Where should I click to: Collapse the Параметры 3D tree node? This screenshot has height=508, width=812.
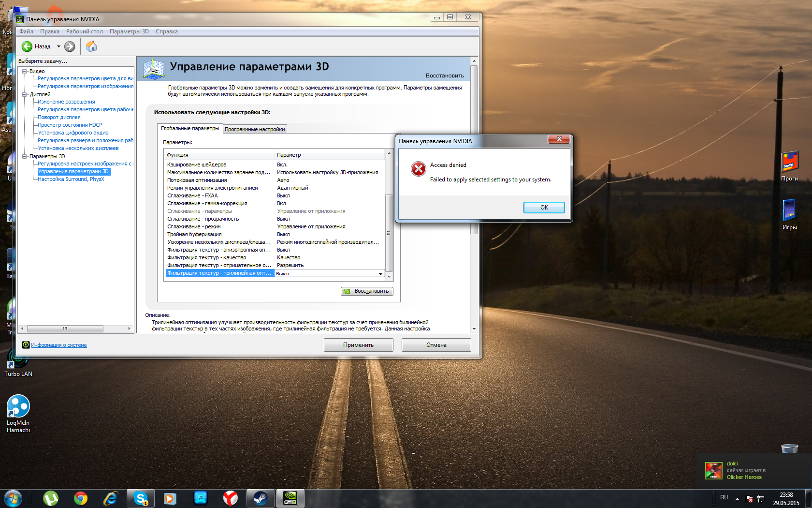pos(25,156)
